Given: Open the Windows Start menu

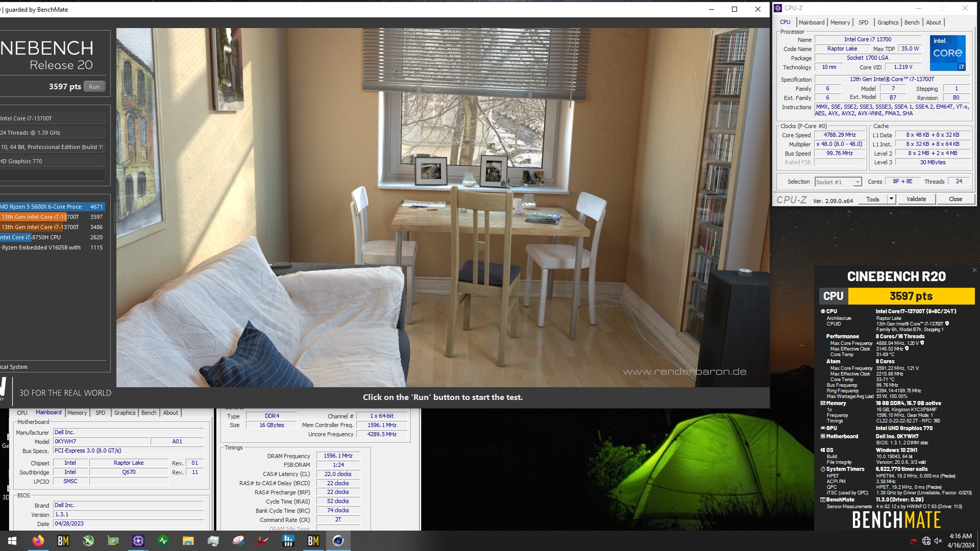Looking at the screenshot, I should (12, 541).
